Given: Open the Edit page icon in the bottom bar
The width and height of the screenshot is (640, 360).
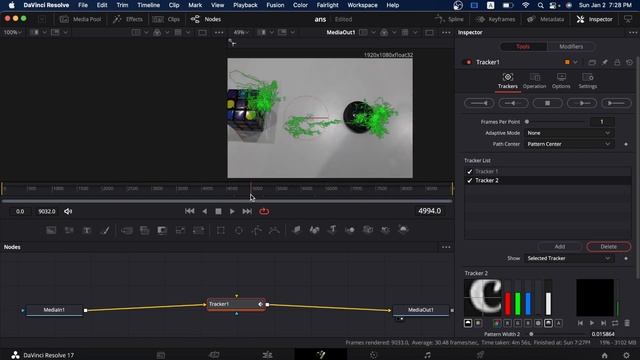Looking at the screenshot, I should pos(267,355).
